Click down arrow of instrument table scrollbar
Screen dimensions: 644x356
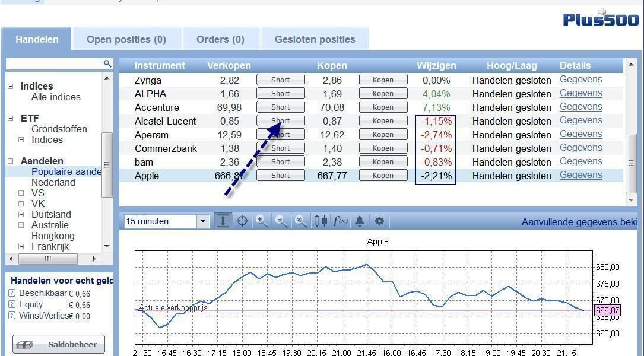(x=631, y=200)
